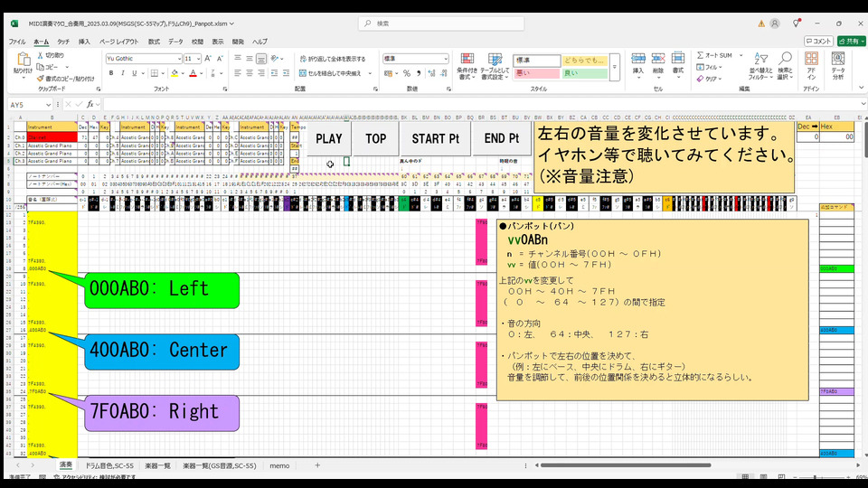Toggle Merge & Center (セルを結合して中央揃え)
868x488 pixels.
pos(331,73)
